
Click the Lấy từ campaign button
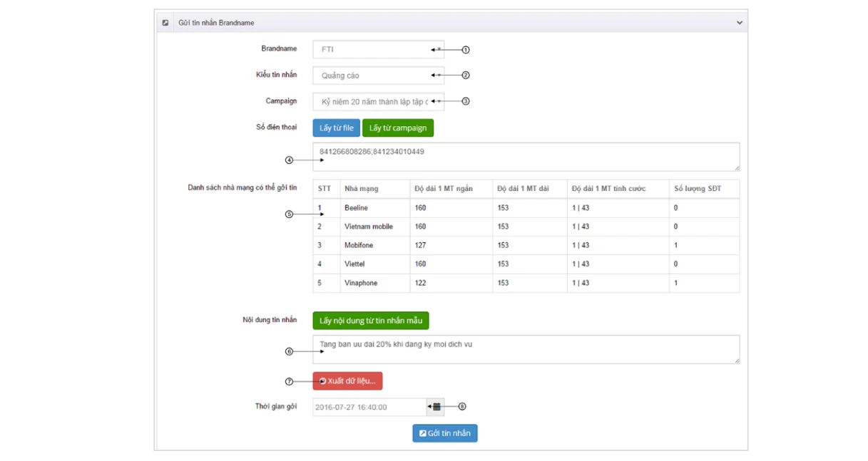tap(397, 128)
